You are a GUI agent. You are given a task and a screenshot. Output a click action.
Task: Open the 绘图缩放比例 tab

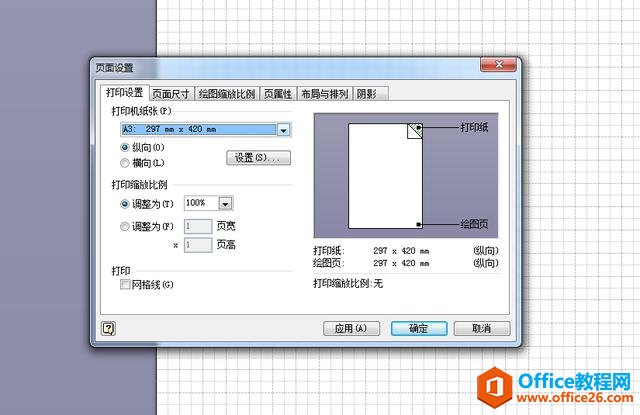point(227,94)
